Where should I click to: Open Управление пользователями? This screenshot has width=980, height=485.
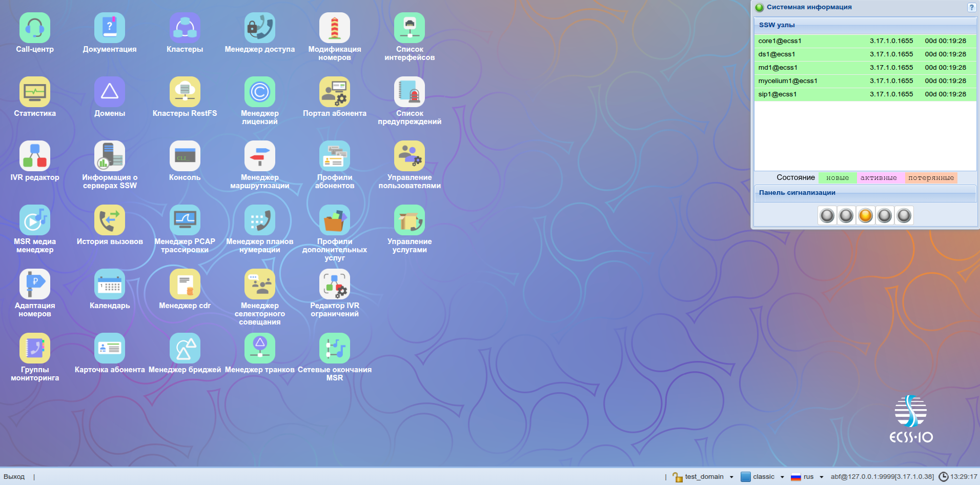(410, 156)
